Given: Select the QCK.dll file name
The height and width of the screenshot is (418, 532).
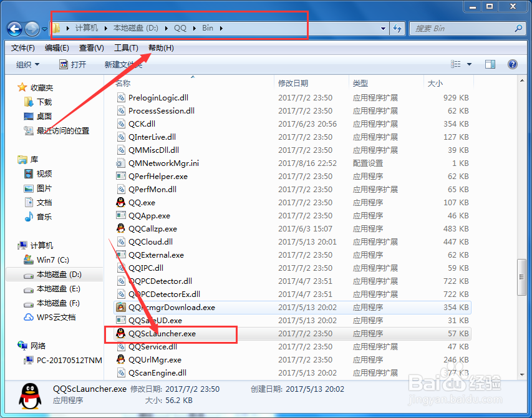Looking at the screenshot, I should 142,124.
